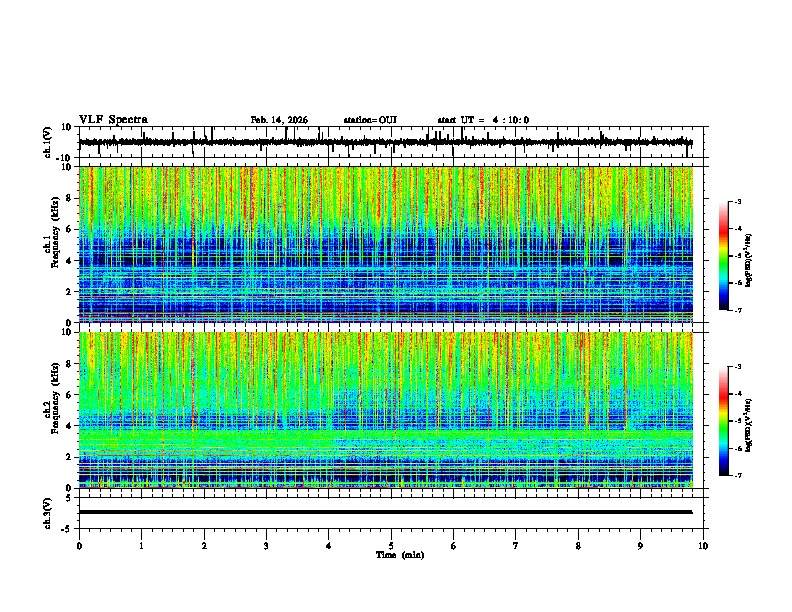Click the '-3' label on ch.2 color bar
Viewport: 792px width, 612px height.
click(x=737, y=367)
